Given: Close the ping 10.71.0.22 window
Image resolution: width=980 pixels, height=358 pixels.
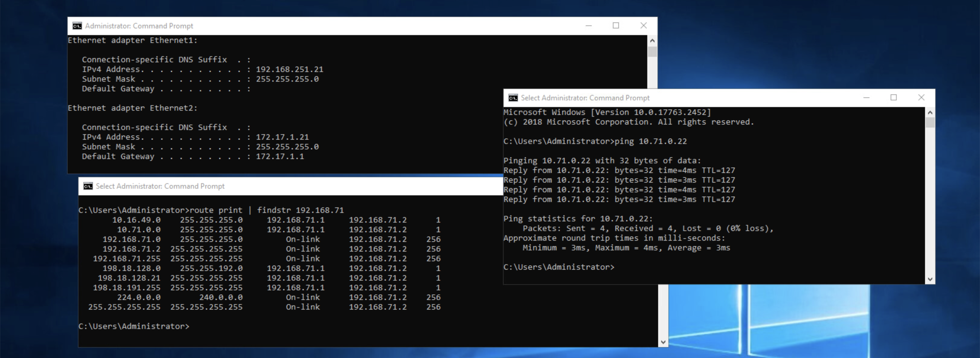Looking at the screenshot, I should click(x=921, y=98).
